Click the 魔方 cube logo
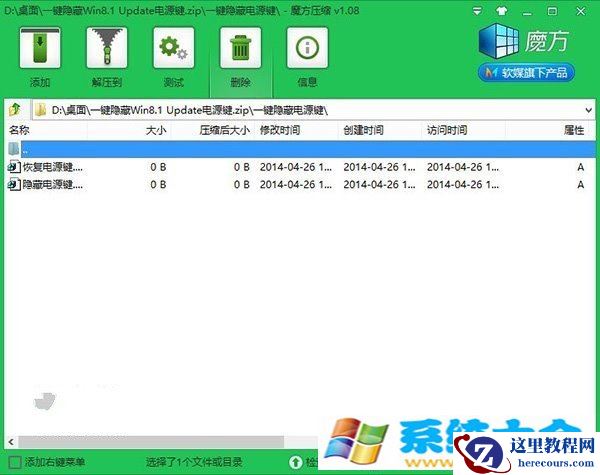This screenshot has width=600, height=475. (x=498, y=41)
